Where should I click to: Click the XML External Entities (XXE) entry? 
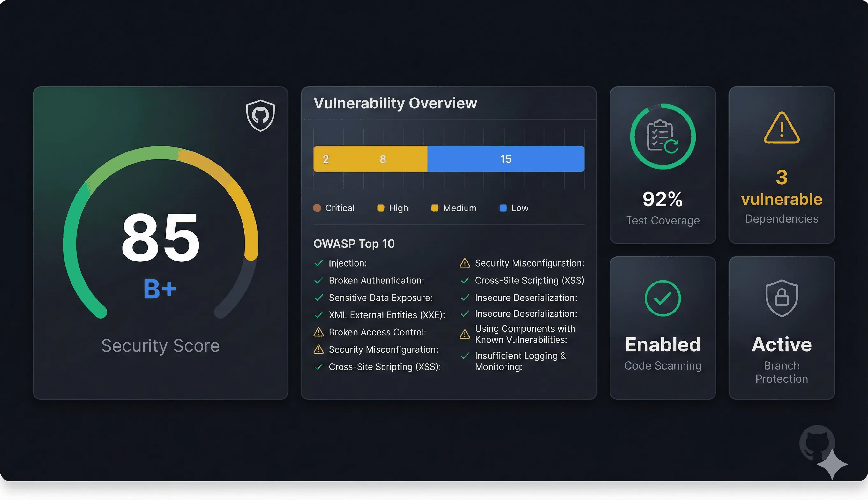point(387,315)
